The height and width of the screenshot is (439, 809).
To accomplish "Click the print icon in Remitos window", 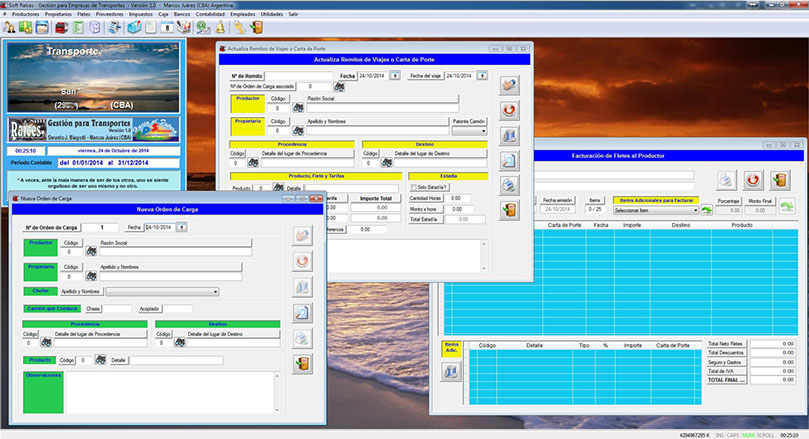I will 510,185.
